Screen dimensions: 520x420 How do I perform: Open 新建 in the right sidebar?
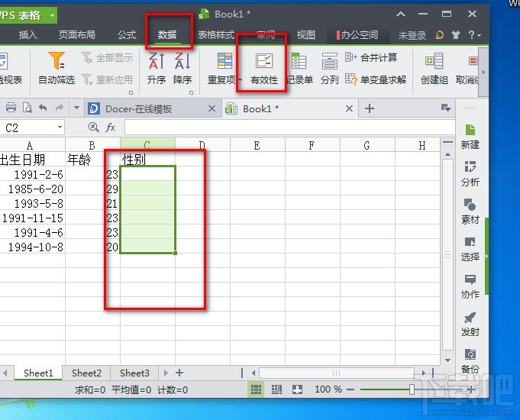point(470,137)
